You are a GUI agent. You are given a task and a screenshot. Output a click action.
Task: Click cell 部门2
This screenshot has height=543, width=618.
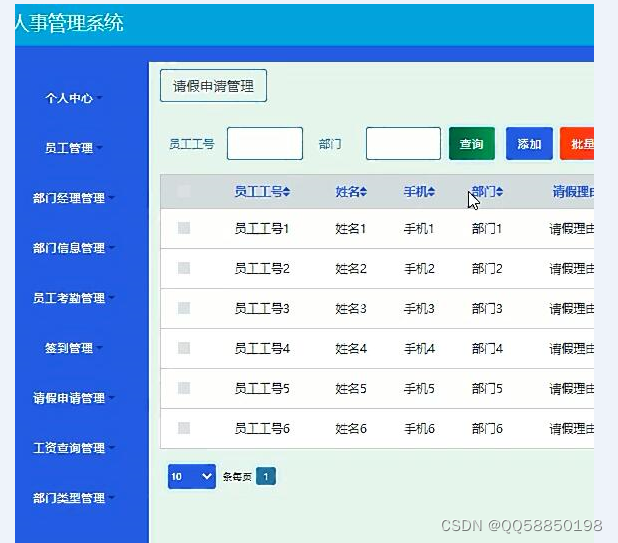(487, 269)
